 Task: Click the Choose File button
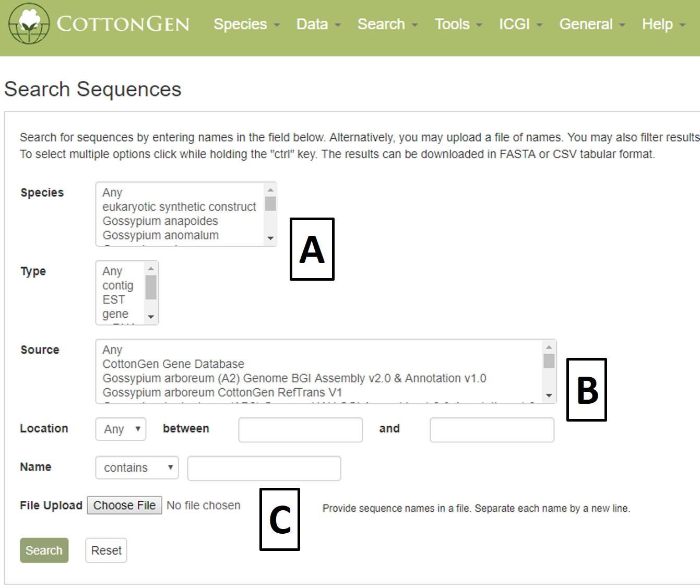(x=124, y=506)
